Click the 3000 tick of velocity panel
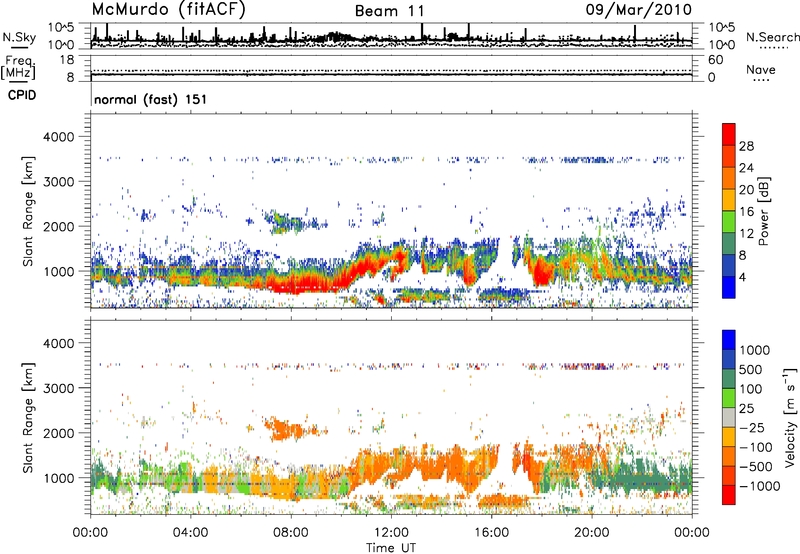The width and height of the screenshot is (800, 554). [58, 388]
